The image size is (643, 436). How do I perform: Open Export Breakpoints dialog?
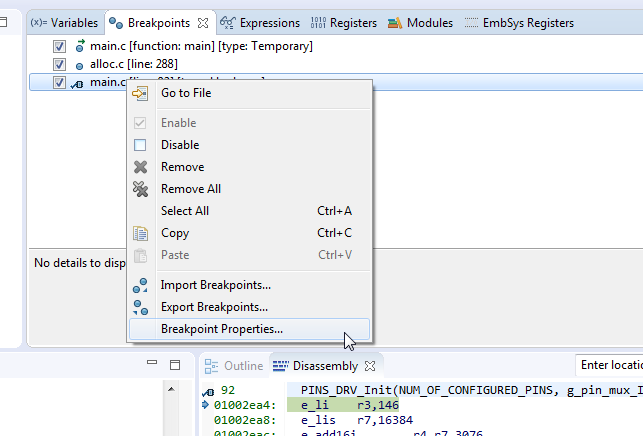point(249,307)
